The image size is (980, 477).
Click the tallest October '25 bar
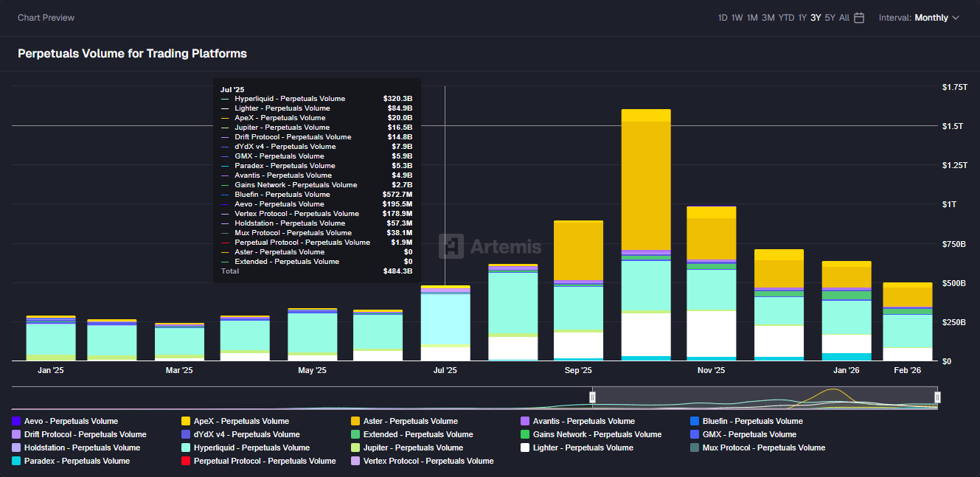click(x=646, y=184)
